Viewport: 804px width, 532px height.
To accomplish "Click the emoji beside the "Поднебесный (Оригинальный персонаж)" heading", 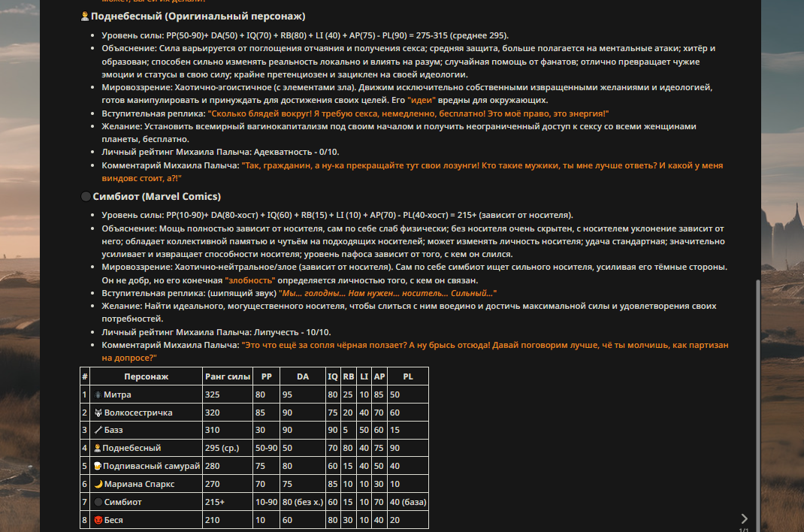I will pos(85,17).
